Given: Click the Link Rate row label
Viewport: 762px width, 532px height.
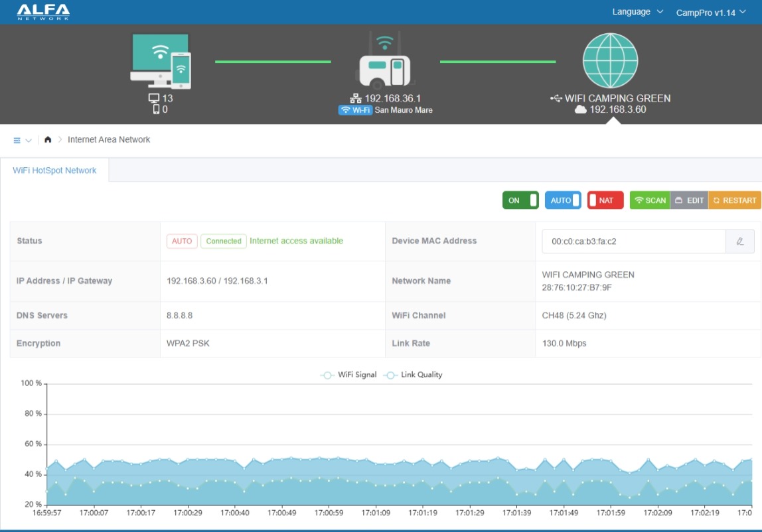Looking at the screenshot, I should [x=411, y=344].
